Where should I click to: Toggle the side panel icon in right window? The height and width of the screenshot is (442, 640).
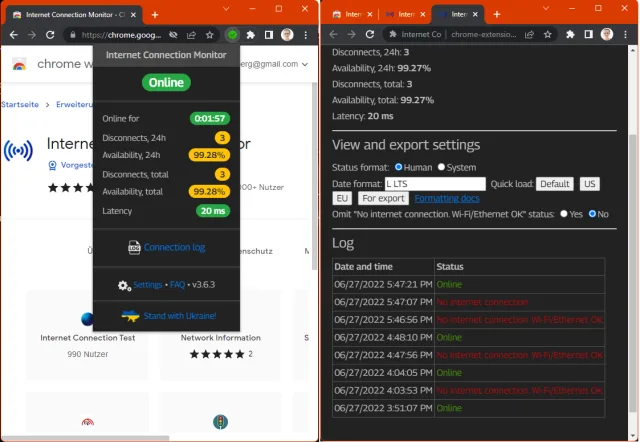point(588,35)
